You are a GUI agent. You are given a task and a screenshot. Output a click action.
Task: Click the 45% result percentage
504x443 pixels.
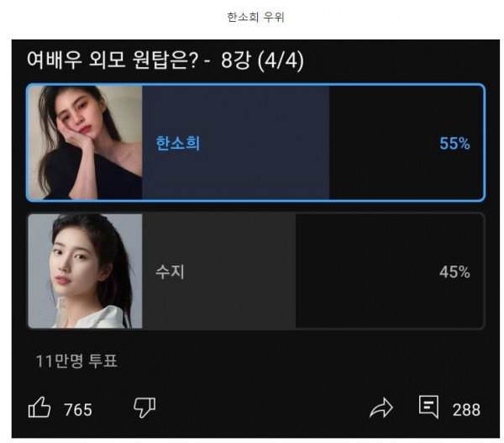click(454, 272)
